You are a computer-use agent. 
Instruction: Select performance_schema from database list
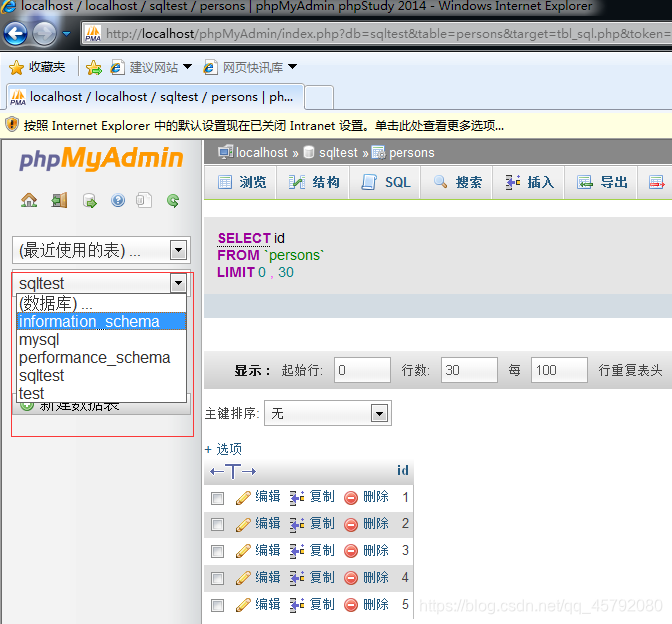tap(101, 357)
